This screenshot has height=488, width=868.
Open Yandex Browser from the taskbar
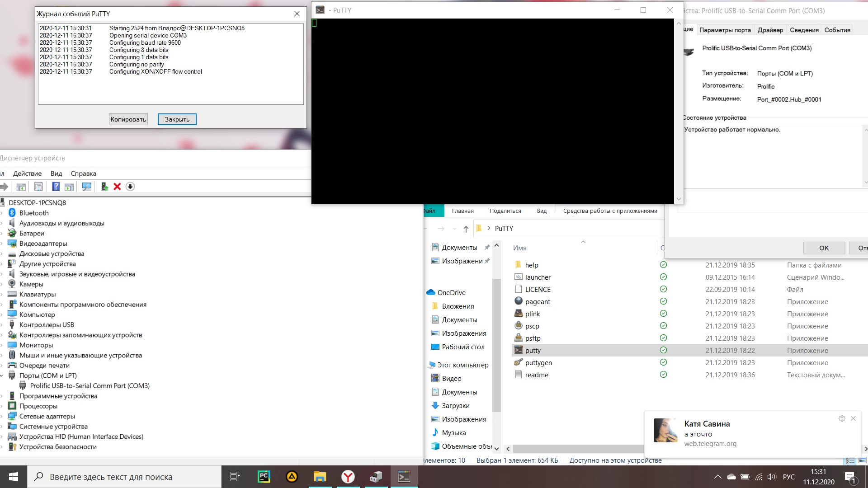tap(348, 477)
